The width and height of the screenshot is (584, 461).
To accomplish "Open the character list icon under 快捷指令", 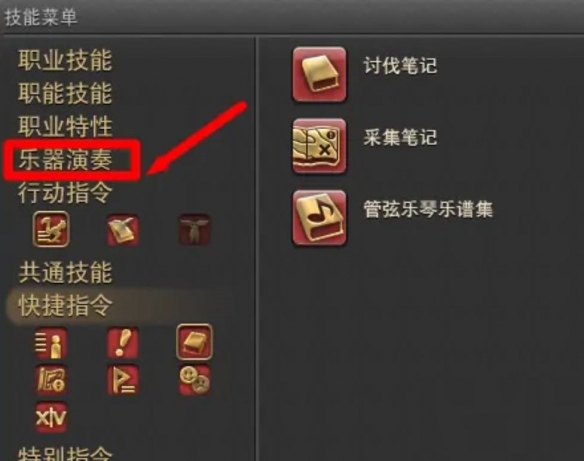I will (51, 343).
